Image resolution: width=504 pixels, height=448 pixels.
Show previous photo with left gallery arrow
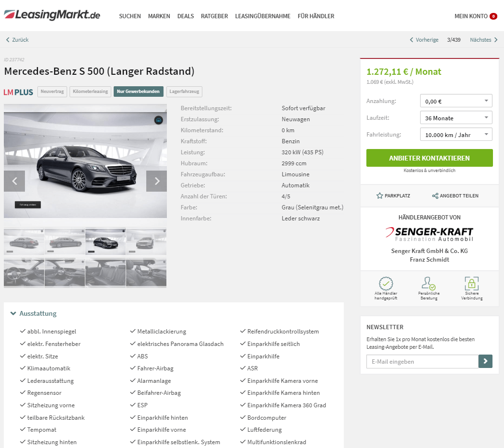pos(14,181)
